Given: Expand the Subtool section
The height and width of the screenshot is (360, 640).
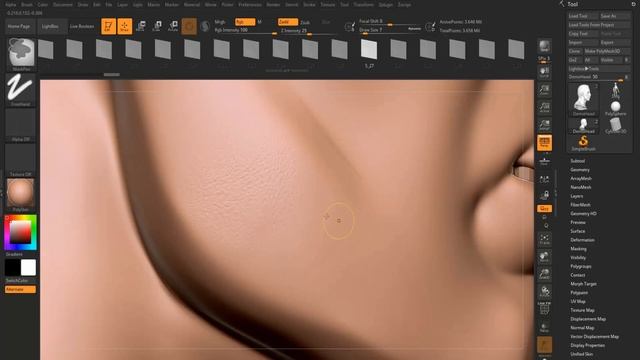Looking at the screenshot, I should (578, 161).
